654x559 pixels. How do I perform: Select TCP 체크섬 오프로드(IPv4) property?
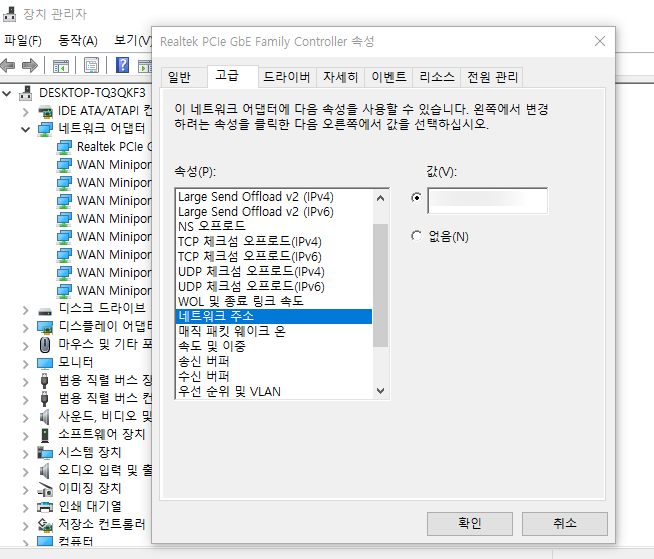point(274,242)
